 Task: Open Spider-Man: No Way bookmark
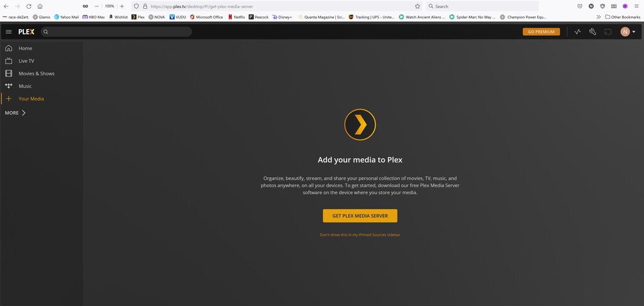(472, 17)
